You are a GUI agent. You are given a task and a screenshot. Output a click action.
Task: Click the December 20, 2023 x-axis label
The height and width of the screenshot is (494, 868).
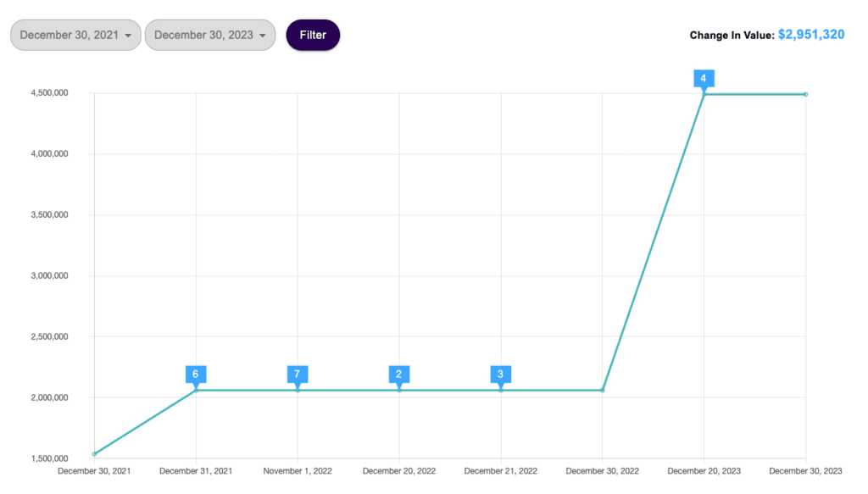(x=703, y=471)
